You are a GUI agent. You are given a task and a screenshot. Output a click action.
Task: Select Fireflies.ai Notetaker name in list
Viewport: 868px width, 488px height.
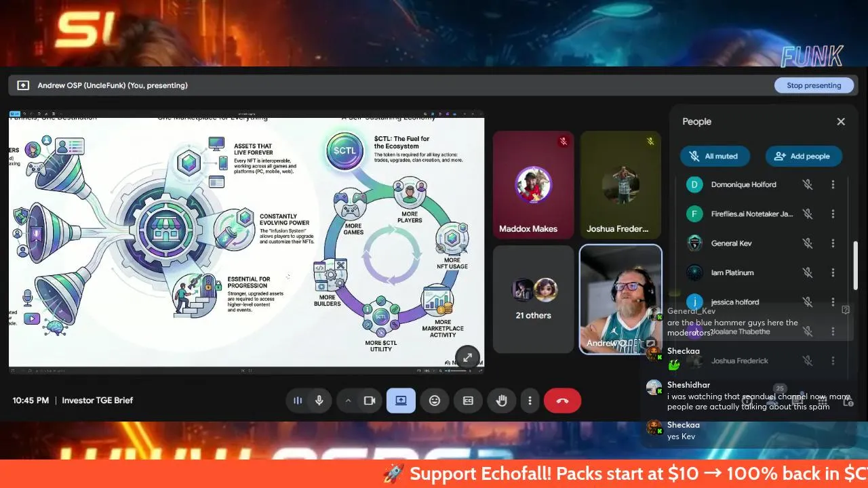(752, 213)
